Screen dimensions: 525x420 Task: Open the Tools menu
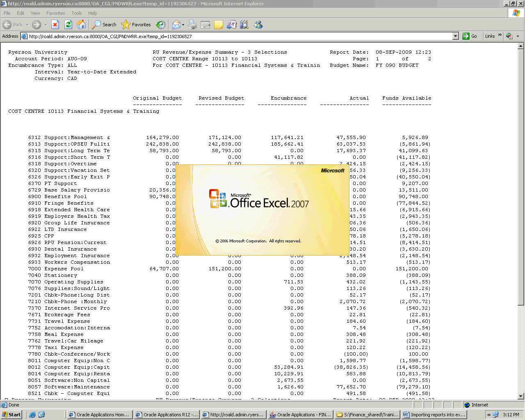pyautogui.click(x=76, y=13)
